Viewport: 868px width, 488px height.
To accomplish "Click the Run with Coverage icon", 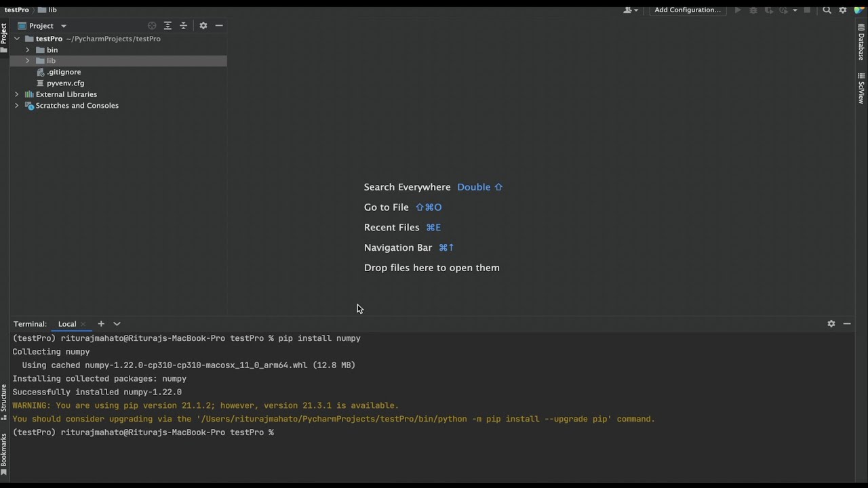I will click(769, 10).
